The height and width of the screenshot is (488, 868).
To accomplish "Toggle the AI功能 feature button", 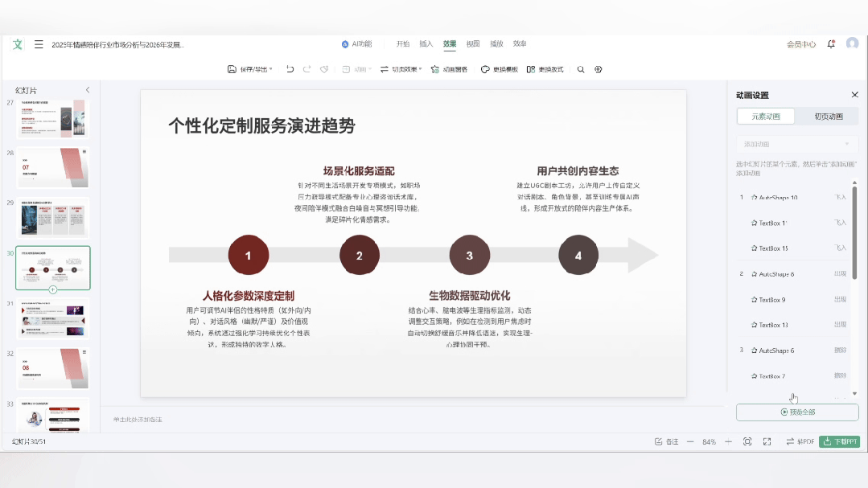I will [355, 44].
